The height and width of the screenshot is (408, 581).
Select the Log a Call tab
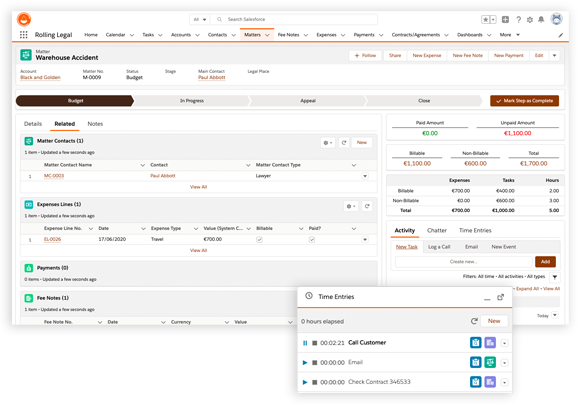439,247
